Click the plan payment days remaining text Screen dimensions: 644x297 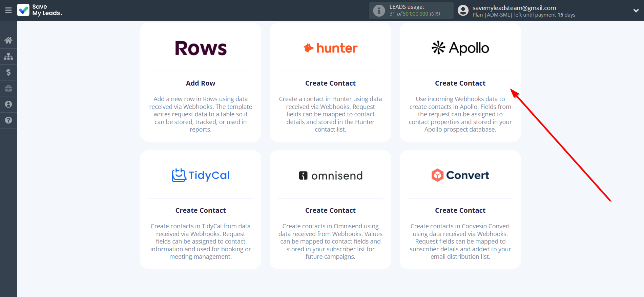click(524, 15)
